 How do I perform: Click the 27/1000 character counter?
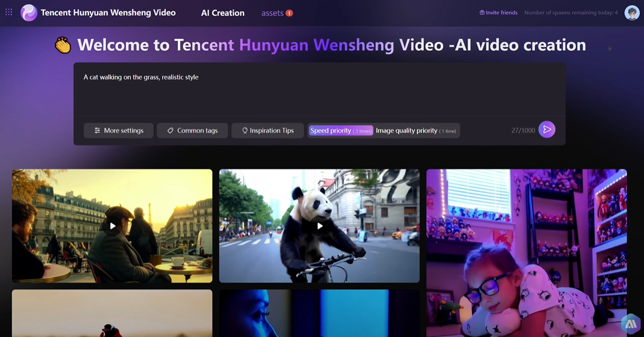coord(523,131)
